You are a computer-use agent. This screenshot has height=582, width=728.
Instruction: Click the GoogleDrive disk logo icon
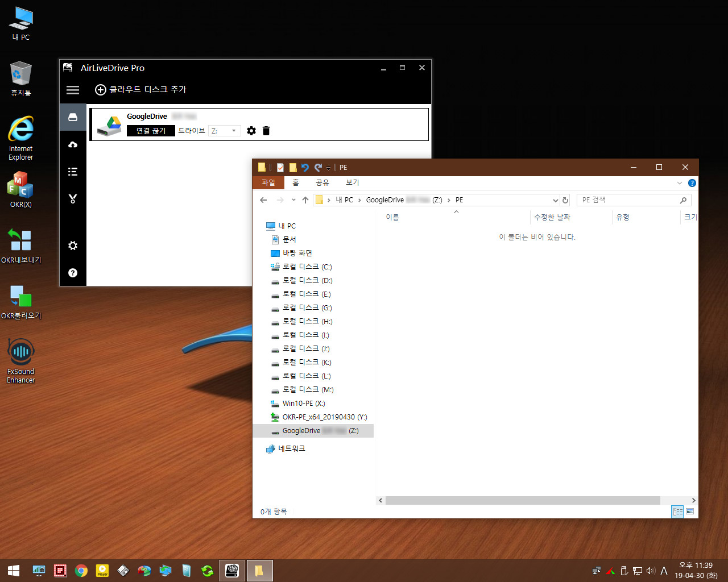109,125
